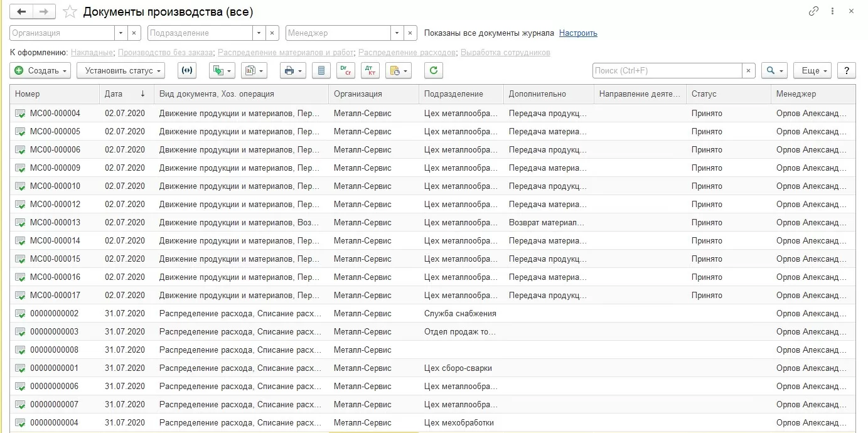Add this journal to favorites with the star
The height and width of the screenshot is (433, 868).
70,12
